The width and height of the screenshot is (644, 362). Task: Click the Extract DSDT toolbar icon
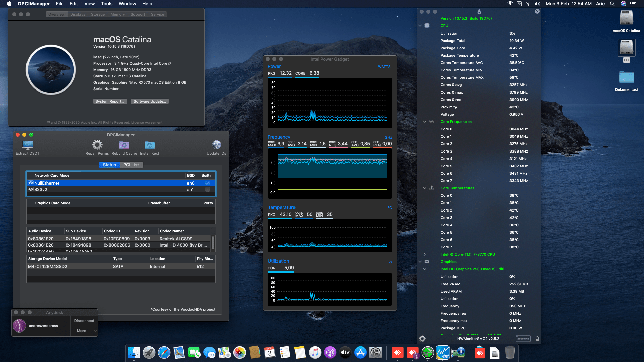[x=28, y=145]
